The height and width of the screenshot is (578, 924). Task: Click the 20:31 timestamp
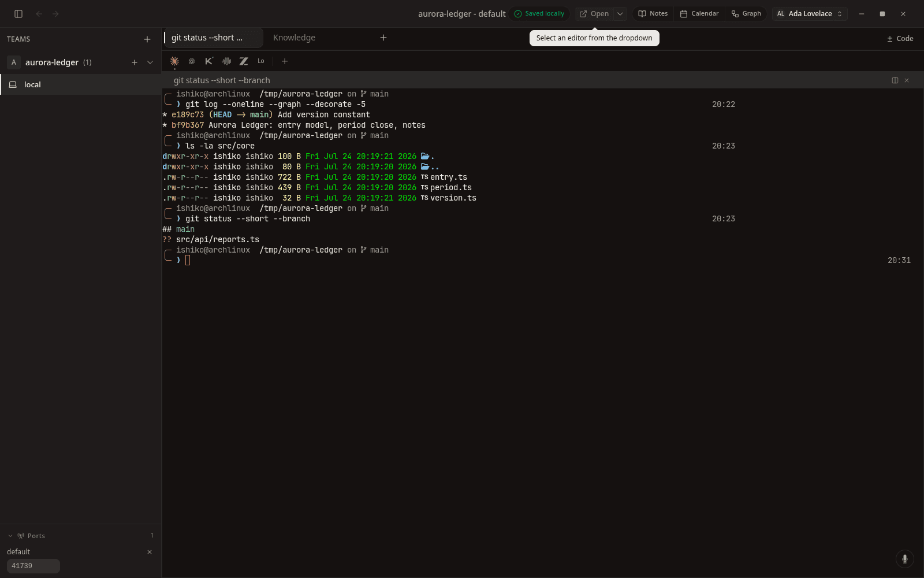(x=899, y=260)
